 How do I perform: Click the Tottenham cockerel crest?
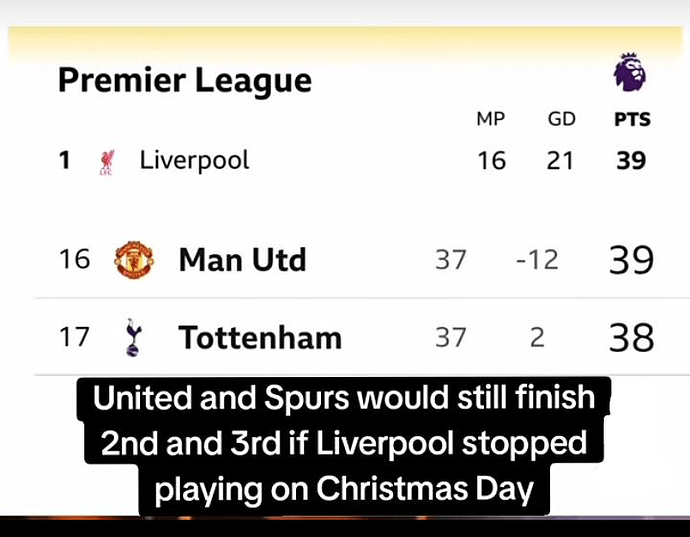point(133,338)
